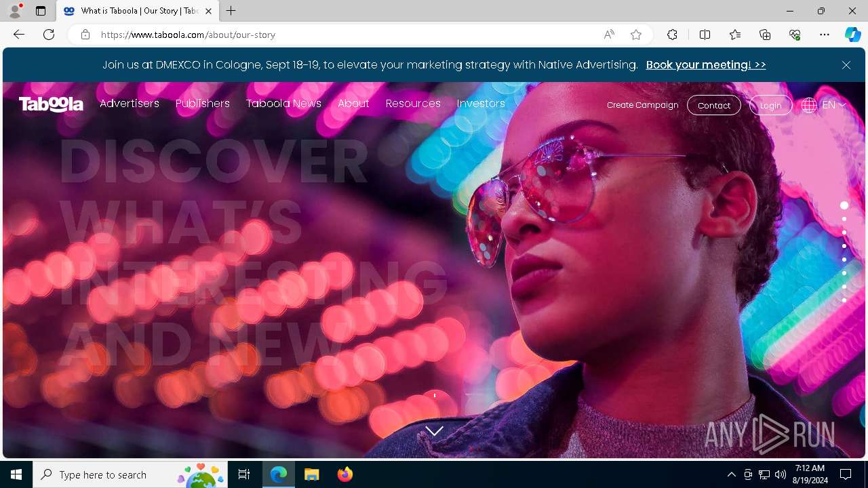
Task: Open the Favorites list icon
Action: pos(735,35)
